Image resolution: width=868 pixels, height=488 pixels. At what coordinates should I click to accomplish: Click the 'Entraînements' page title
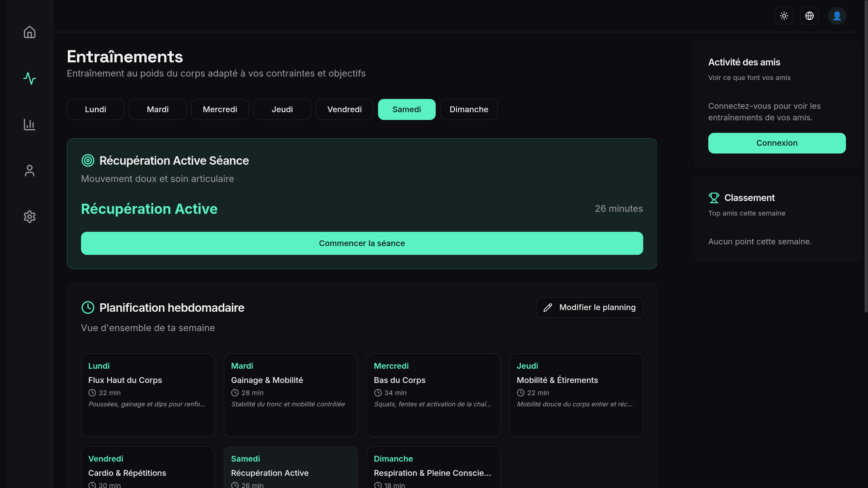125,57
